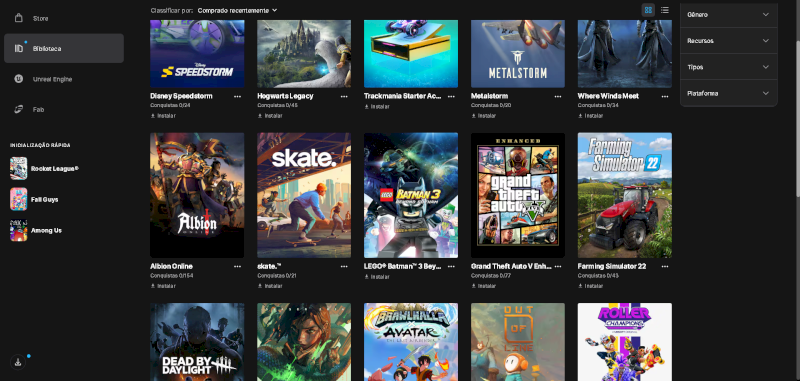The height and width of the screenshot is (381, 800).
Task: Switch to grid view
Action: [648, 10]
